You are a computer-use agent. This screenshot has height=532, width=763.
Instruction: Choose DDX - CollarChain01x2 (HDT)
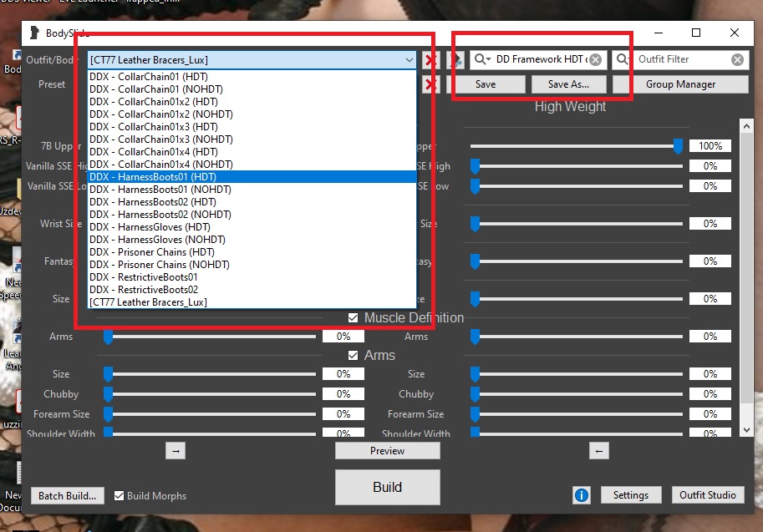tap(252, 102)
